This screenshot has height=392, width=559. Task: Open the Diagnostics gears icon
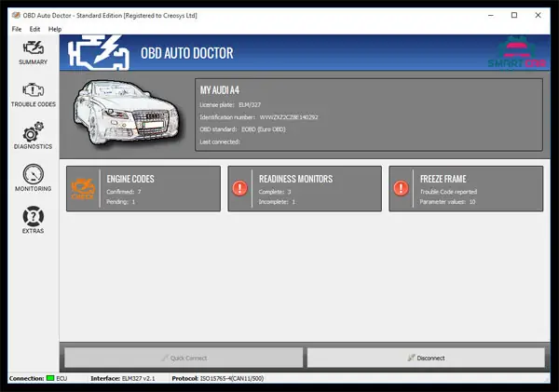point(34,135)
